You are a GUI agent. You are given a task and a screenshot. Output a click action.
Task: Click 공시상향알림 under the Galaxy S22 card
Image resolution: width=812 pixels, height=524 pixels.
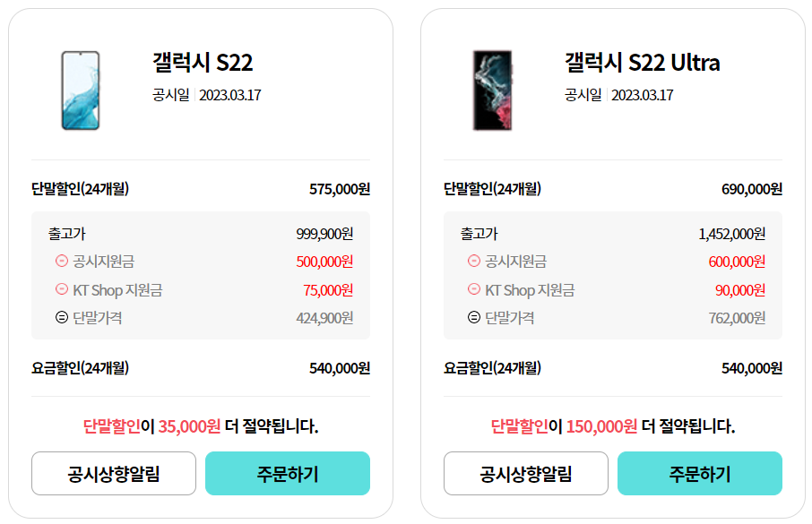pyautogui.click(x=113, y=473)
